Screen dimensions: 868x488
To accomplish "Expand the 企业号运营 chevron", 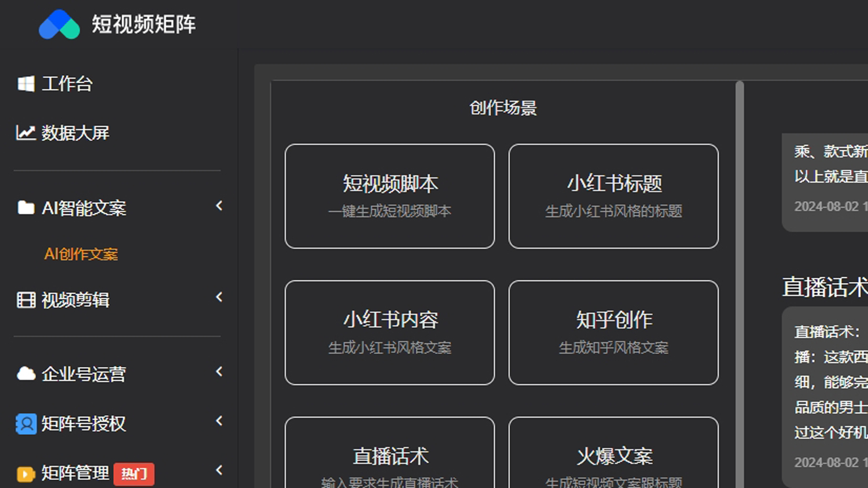I will [219, 371].
